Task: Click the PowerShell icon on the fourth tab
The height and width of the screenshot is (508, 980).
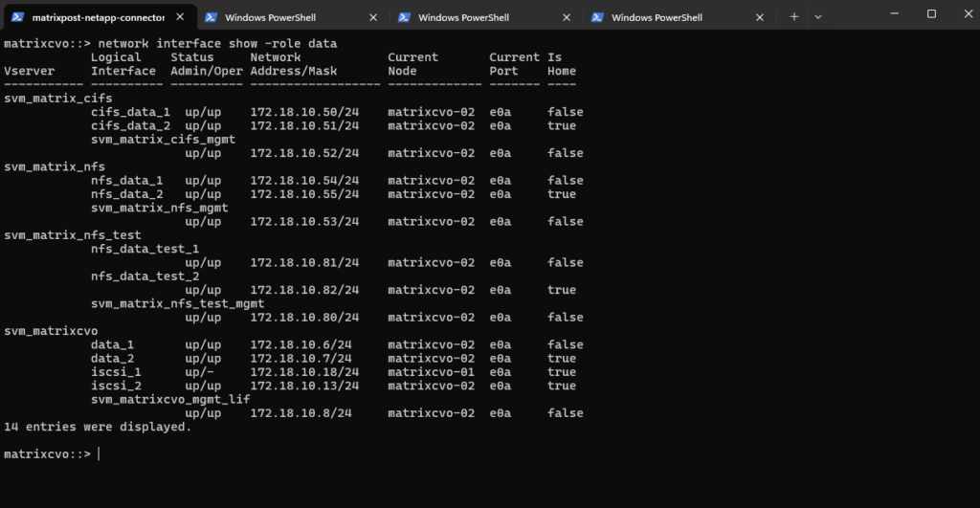Action: pyautogui.click(x=597, y=16)
